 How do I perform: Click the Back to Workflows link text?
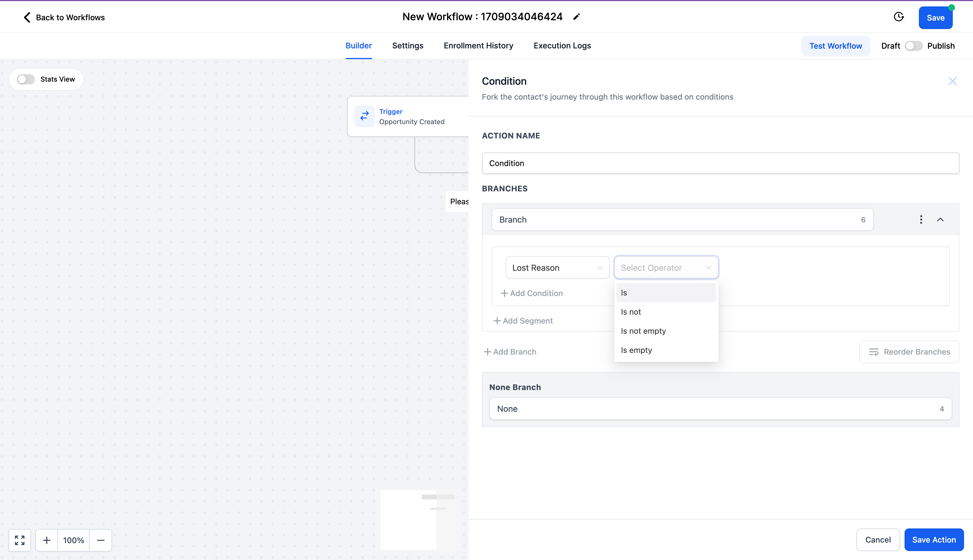pos(70,17)
